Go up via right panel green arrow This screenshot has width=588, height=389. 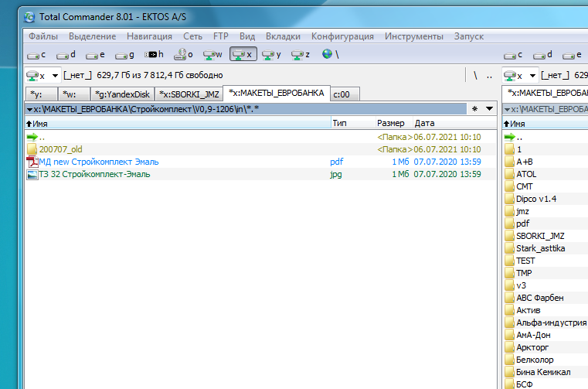(x=509, y=137)
